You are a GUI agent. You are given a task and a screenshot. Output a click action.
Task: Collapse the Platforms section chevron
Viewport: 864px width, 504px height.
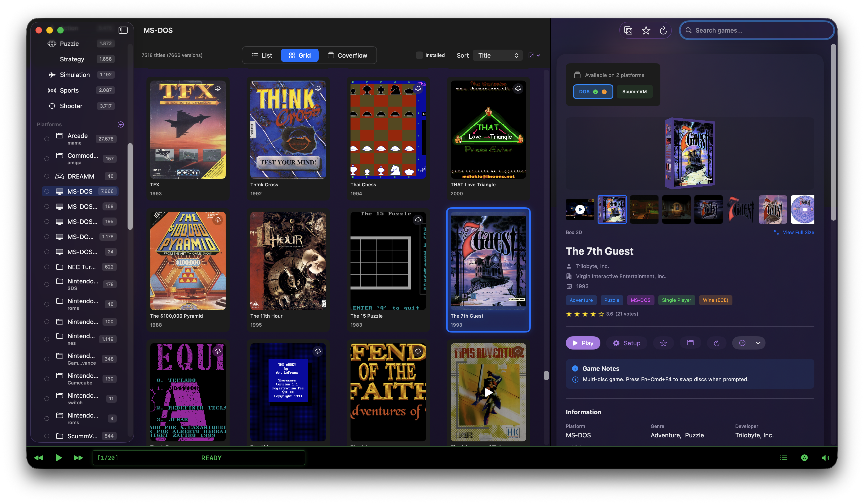coord(120,124)
